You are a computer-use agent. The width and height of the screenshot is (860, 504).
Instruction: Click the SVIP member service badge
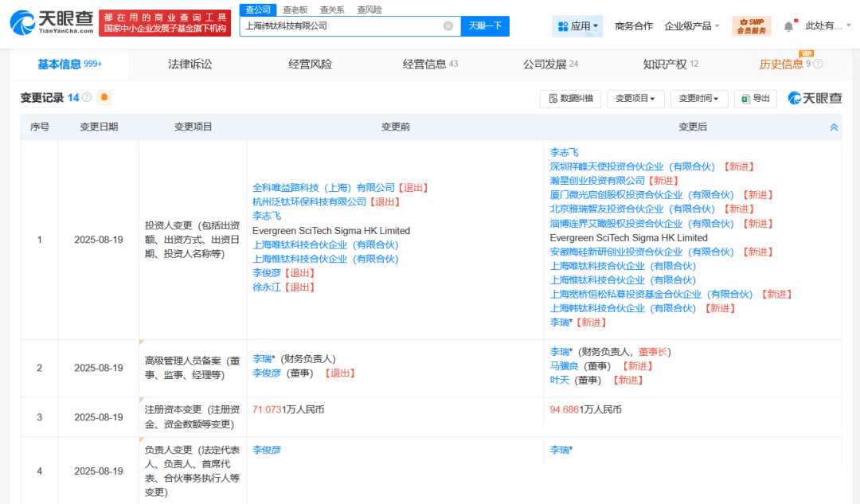point(752,25)
